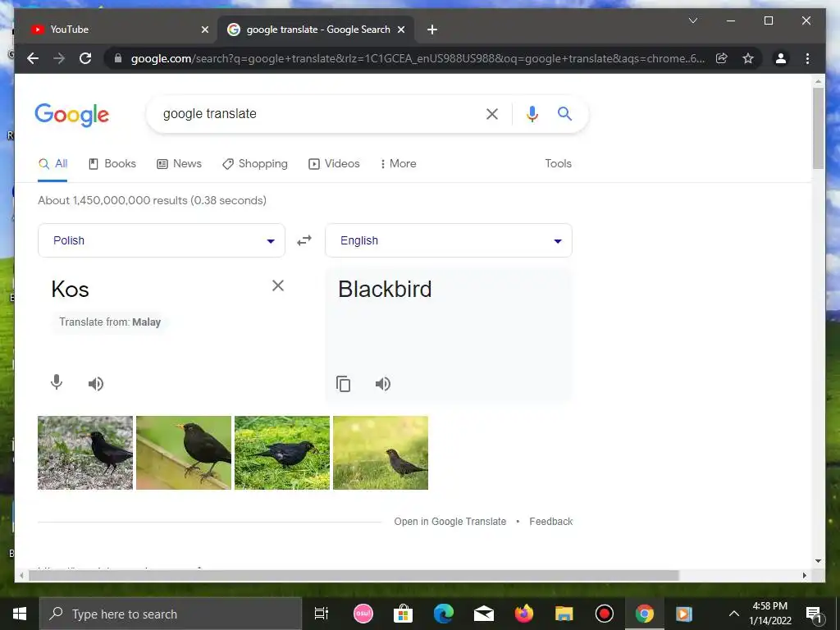Listen to the Blackbird translation

383,384
